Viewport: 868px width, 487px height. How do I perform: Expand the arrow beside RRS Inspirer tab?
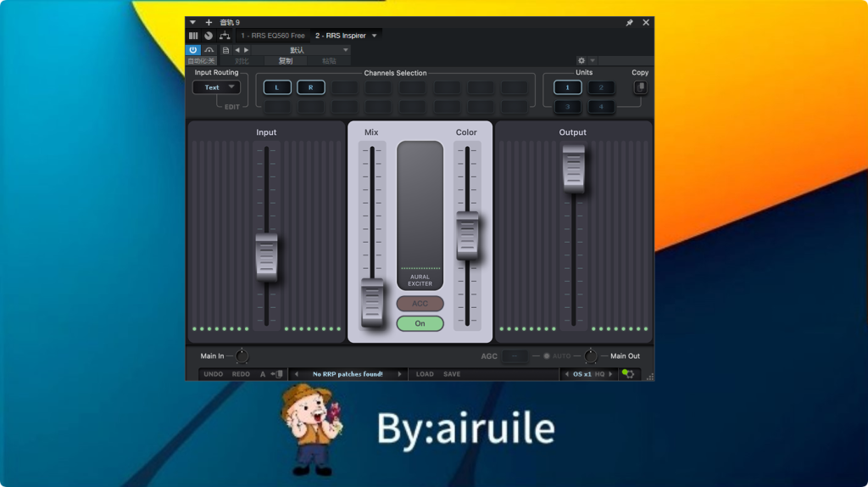(x=375, y=36)
